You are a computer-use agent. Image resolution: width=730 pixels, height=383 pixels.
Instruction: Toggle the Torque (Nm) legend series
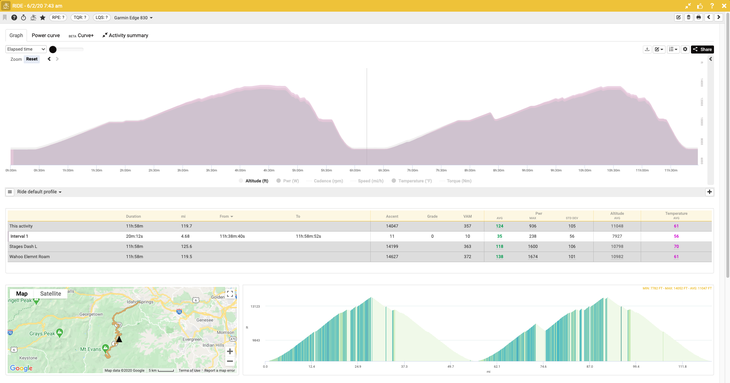coord(455,181)
